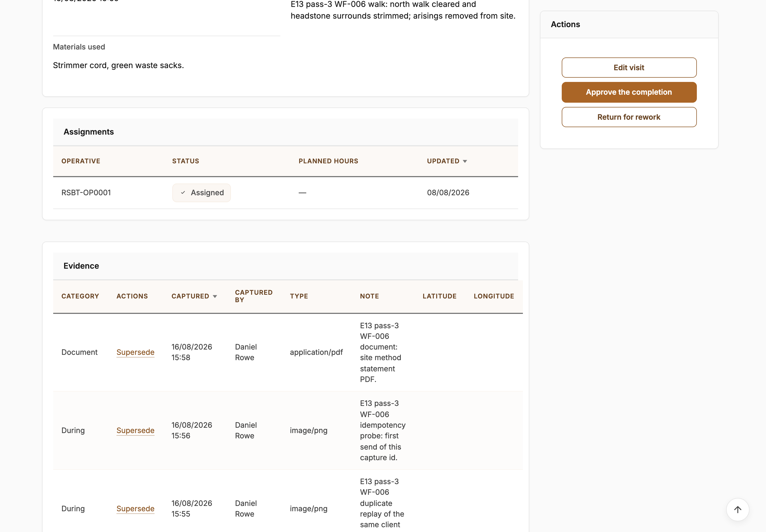Viewport: 766px width, 532px height.
Task: Select operative RSBT-OP0001
Action: click(86, 193)
